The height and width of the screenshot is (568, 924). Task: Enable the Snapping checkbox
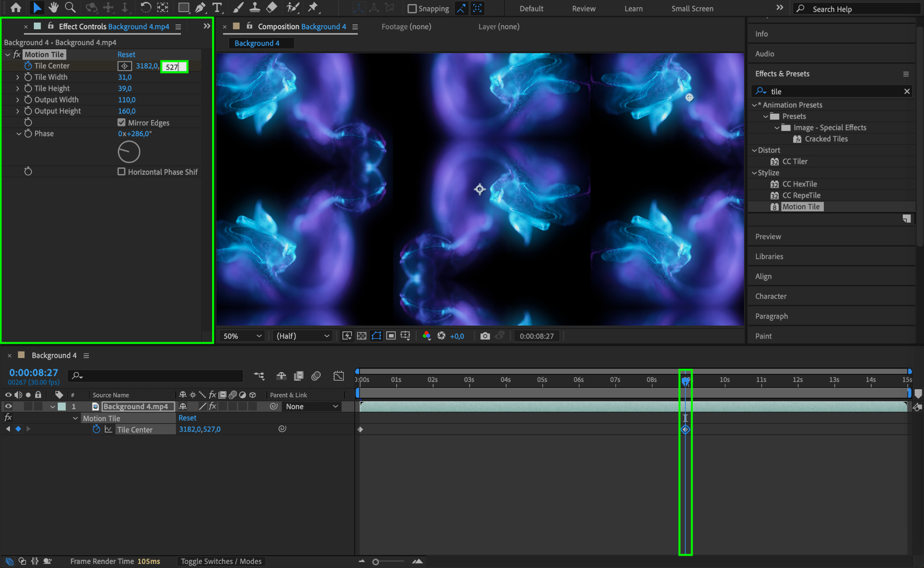[x=412, y=9]
